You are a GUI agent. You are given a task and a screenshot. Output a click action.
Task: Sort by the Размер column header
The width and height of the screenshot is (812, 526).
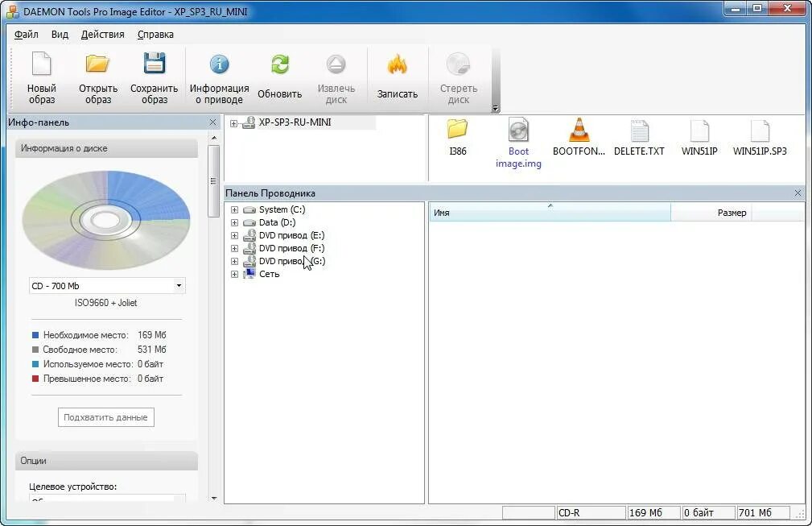711,213
